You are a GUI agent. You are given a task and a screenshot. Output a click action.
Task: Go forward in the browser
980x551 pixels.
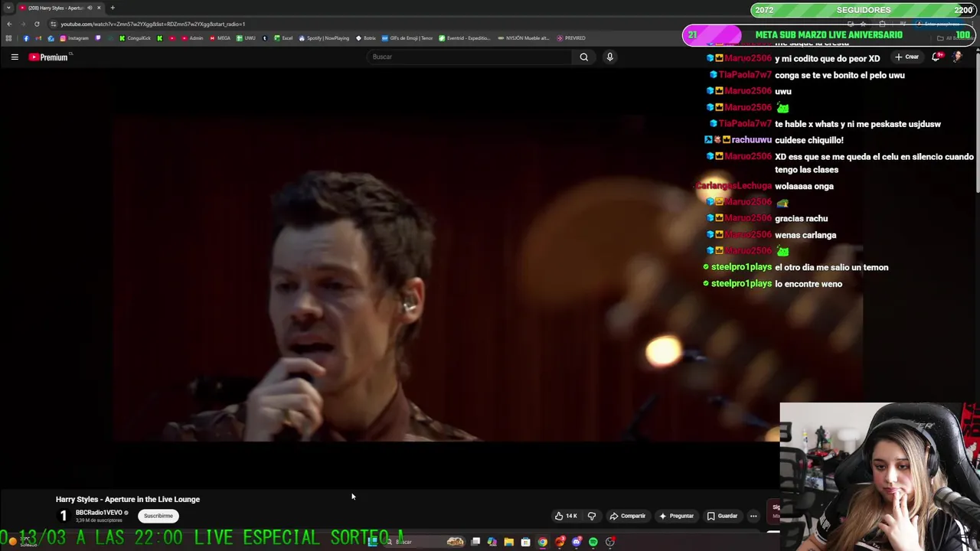point(23,24)
